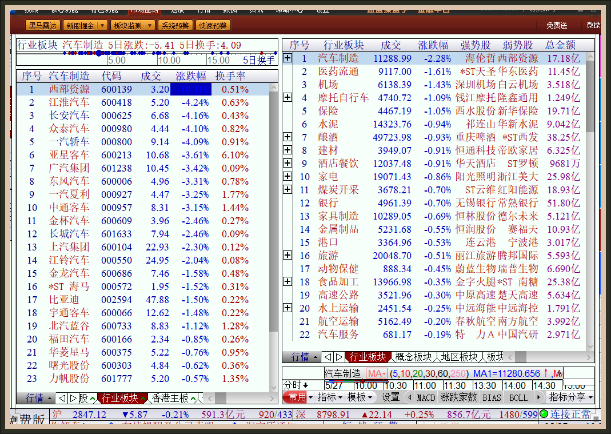Switch to 行业板块 tab under stock list

coord(120,398)
